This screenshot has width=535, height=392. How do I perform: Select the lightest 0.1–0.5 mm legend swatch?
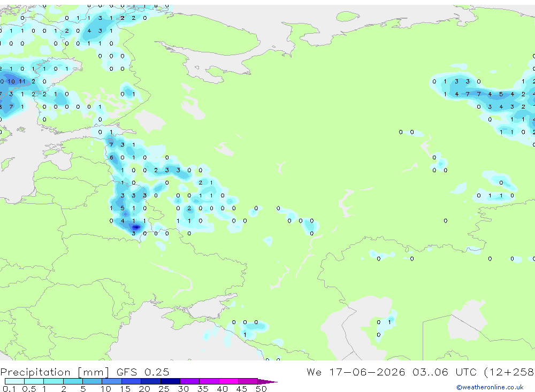tap(14, 381)
